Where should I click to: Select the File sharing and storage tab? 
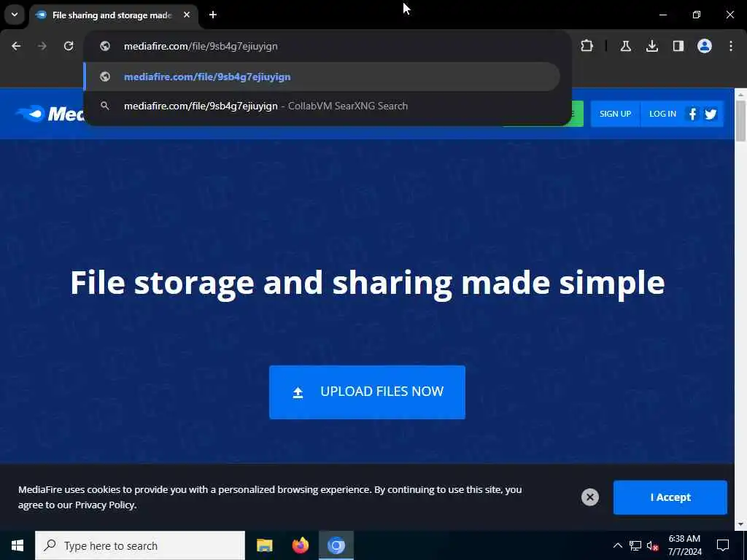click(113, 15)
